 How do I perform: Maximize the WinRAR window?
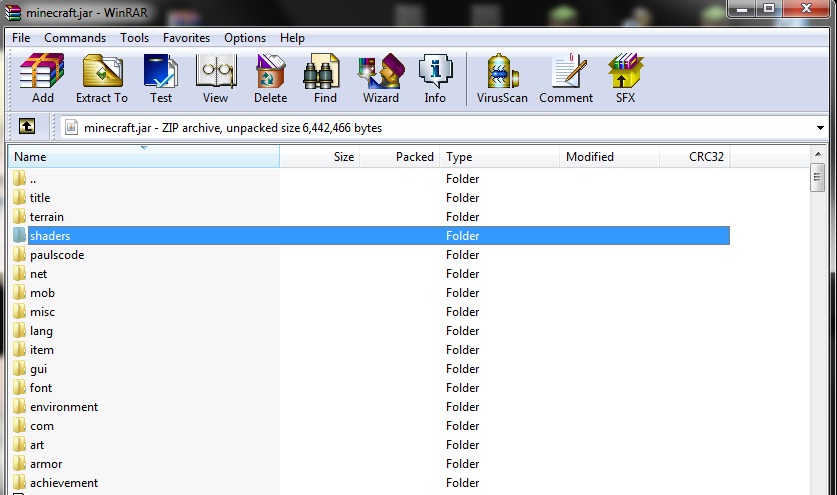(769, 9)
